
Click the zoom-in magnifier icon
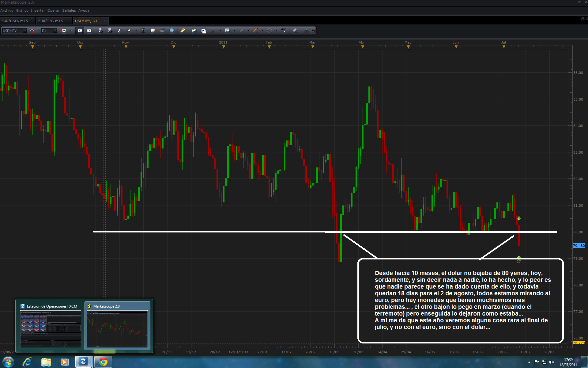click(100, 30)
